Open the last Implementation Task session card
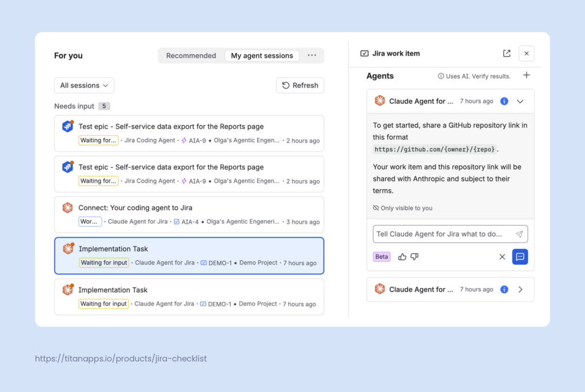The image size is (585, 392). pyautogui.click(x=189, y=297)
